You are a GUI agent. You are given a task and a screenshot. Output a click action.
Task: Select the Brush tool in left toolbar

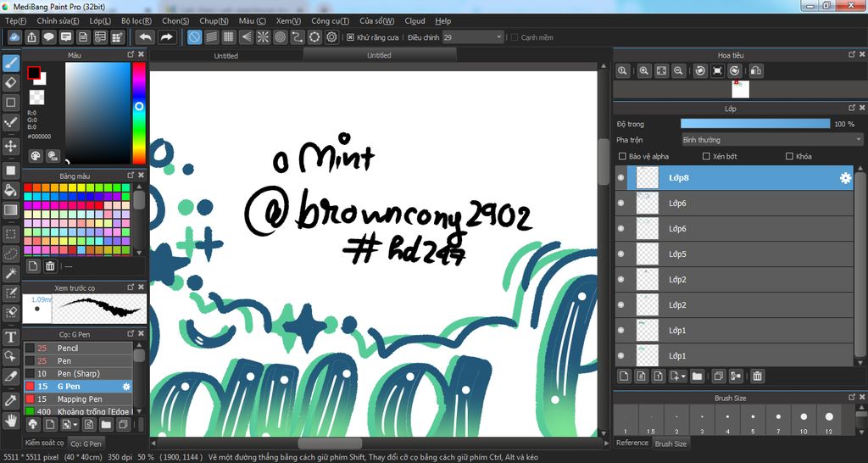pyautogui.click(x=10, y=63)
